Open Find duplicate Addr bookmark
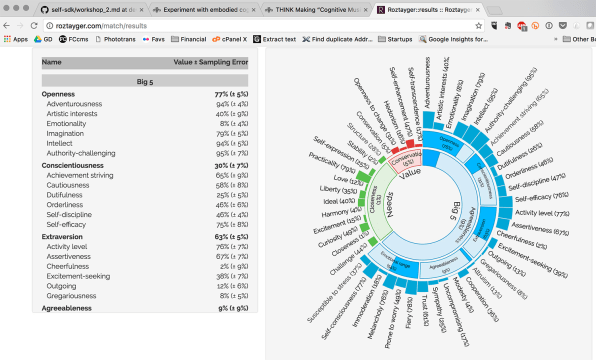This screenshot has height=360, width=596. tap(337, 39)
